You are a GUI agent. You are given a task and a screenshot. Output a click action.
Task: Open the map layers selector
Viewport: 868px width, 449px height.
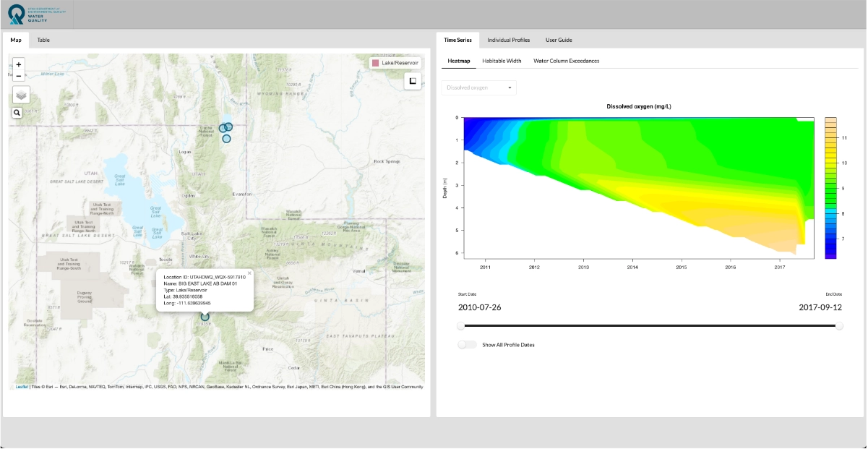(20, 94)
